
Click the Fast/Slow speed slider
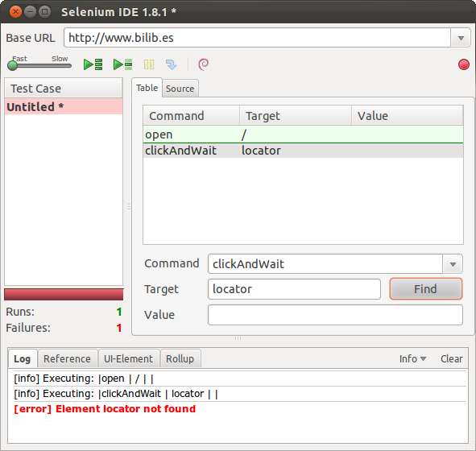coord(39,65)
